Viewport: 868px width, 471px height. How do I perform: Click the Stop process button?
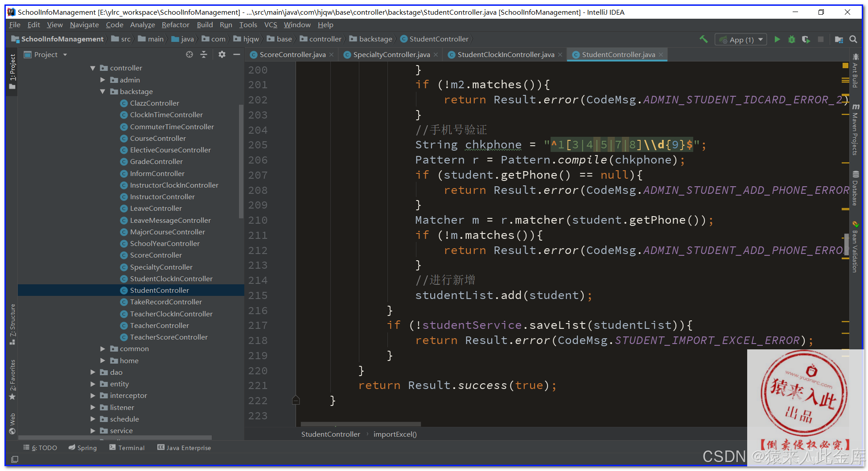821,39
